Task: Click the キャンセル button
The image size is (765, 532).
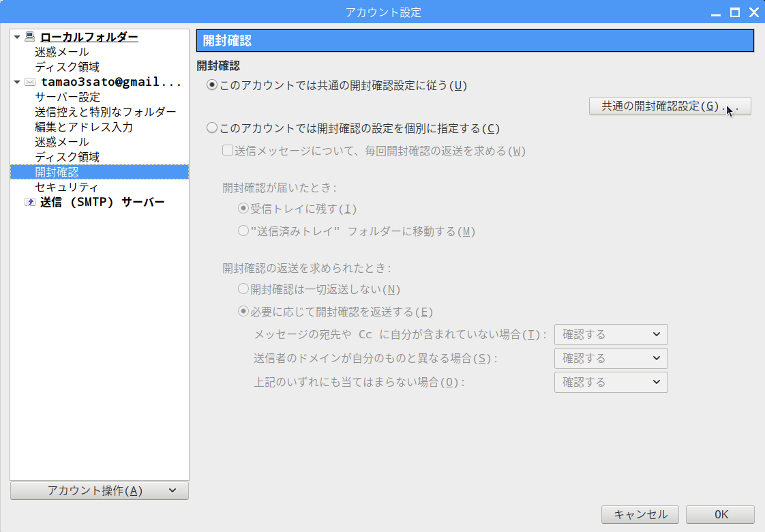Action: pyautogui.click(x=640, y=514)
